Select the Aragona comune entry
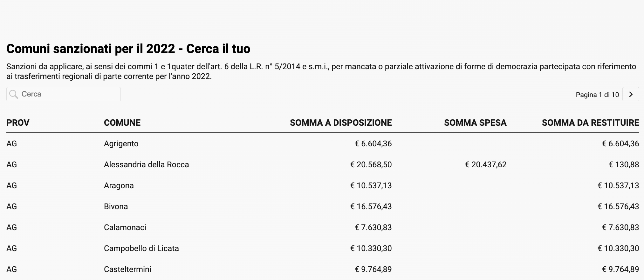Viewport: 644px width, 280px height. [x=119, y=186]
